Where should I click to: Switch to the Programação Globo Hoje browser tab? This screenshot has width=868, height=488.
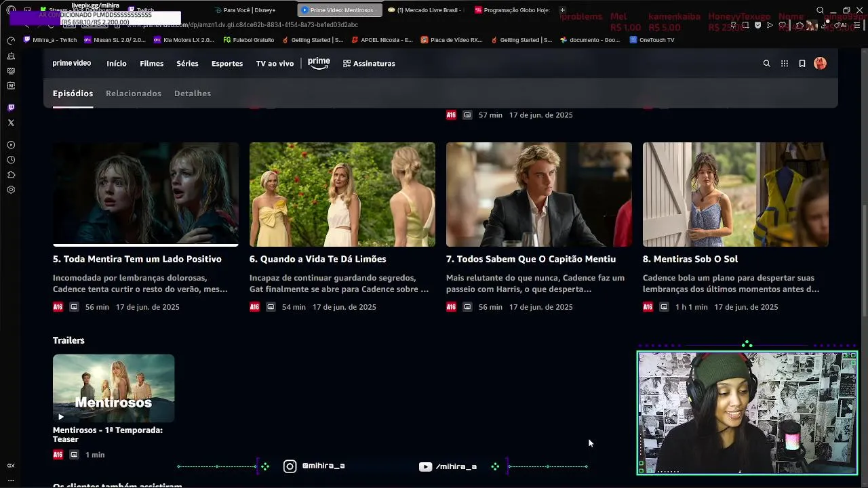(x=513, y=10)
